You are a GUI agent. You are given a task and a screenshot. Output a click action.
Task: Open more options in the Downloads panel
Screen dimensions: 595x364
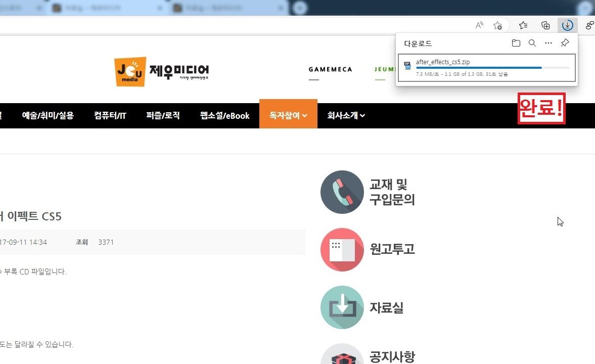click(x=548, y=43)
